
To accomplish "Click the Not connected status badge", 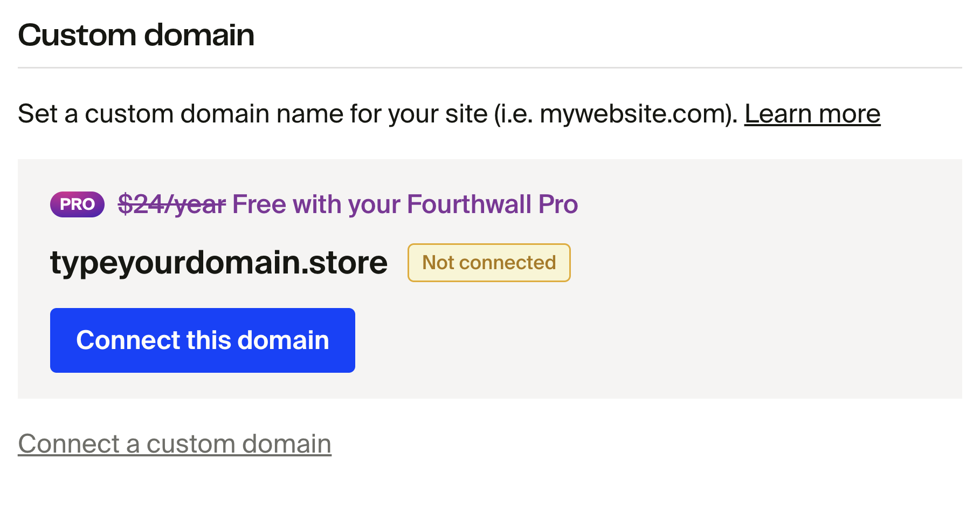I will point(488,263).
